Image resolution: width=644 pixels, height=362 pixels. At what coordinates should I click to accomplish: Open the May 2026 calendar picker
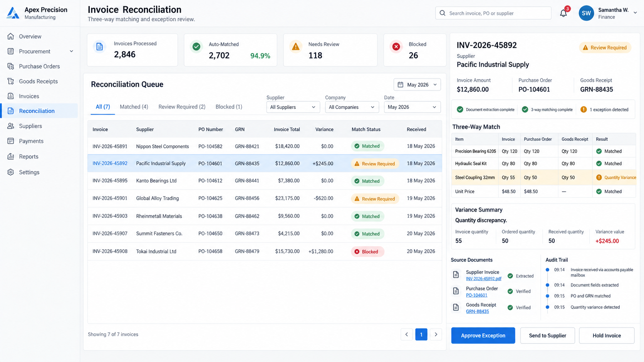tap(417, 85)
